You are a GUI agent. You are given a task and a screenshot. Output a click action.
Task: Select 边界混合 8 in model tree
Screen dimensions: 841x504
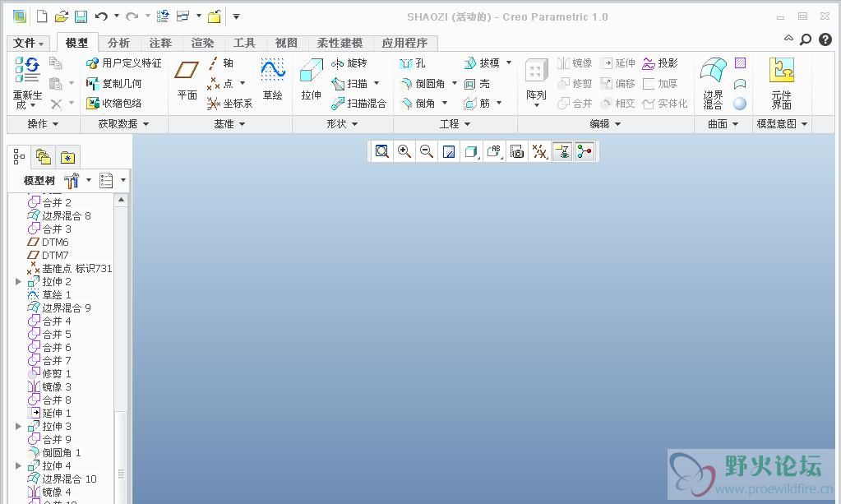(59, 215)
